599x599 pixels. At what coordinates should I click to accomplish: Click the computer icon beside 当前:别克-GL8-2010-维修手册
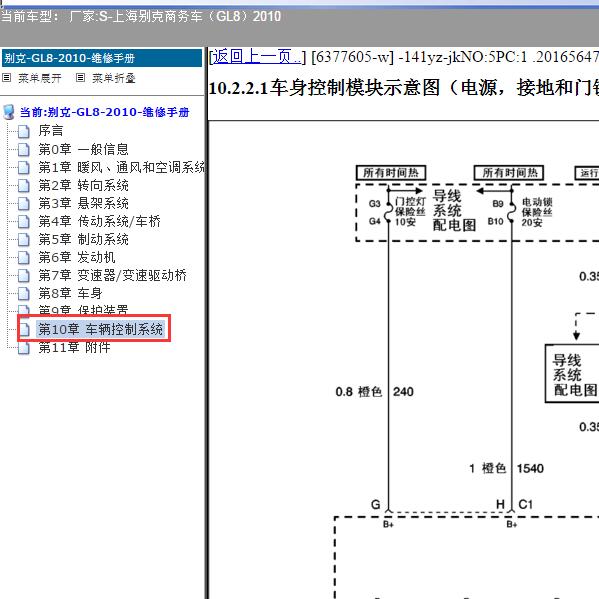point(8,112)
